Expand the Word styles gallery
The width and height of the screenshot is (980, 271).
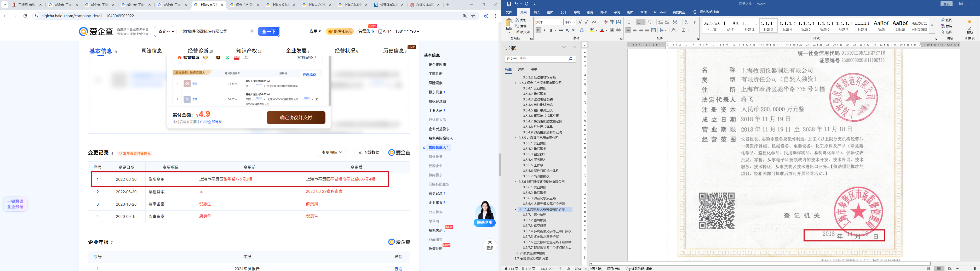pyautogui.click(x=932, y=25)
